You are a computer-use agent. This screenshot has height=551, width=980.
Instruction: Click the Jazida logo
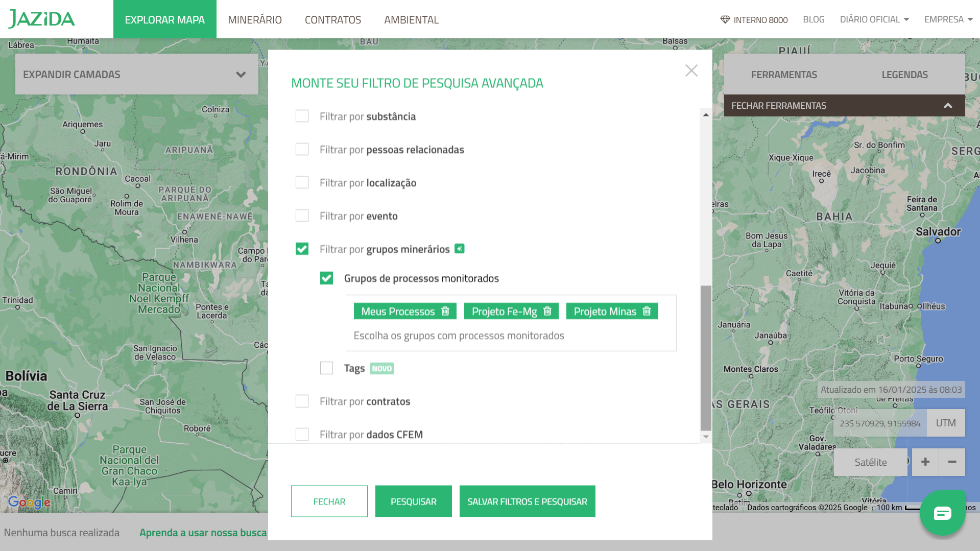(x=42, y=19)
